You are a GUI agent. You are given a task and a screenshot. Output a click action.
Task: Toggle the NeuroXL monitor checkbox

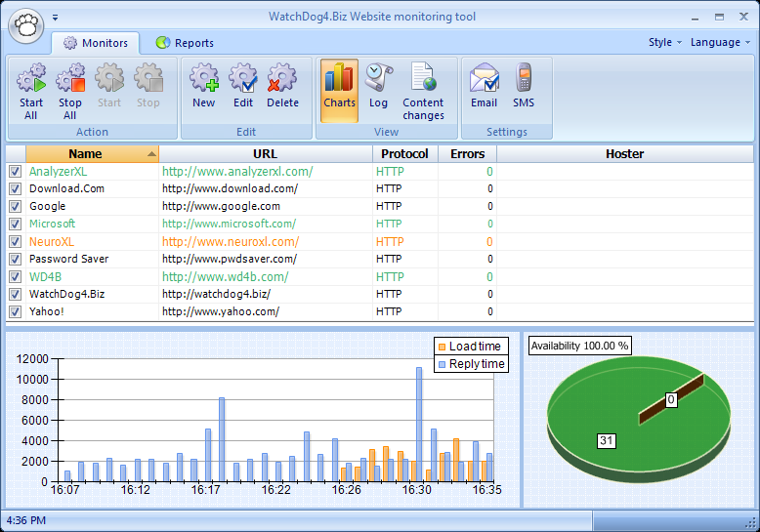coord(15,242)
